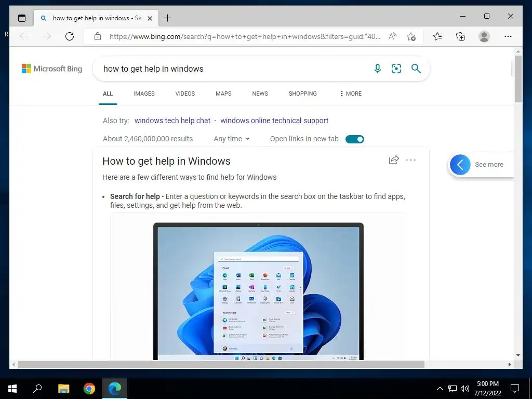Expand the Any time filter dropdown
Image resolution: width=532 pixels, height=399 pixels.
tap(231, 139)
